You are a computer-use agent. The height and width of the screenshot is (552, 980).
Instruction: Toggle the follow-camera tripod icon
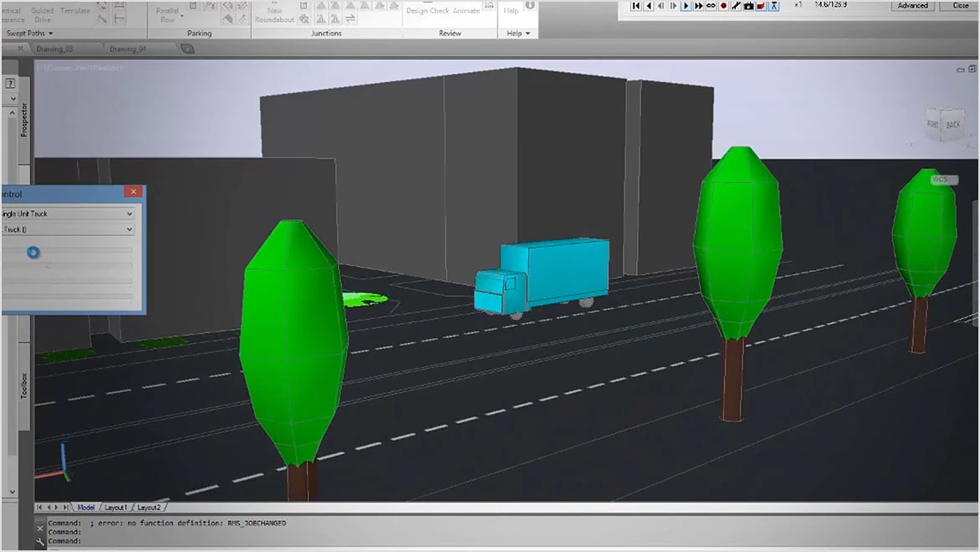773,6
